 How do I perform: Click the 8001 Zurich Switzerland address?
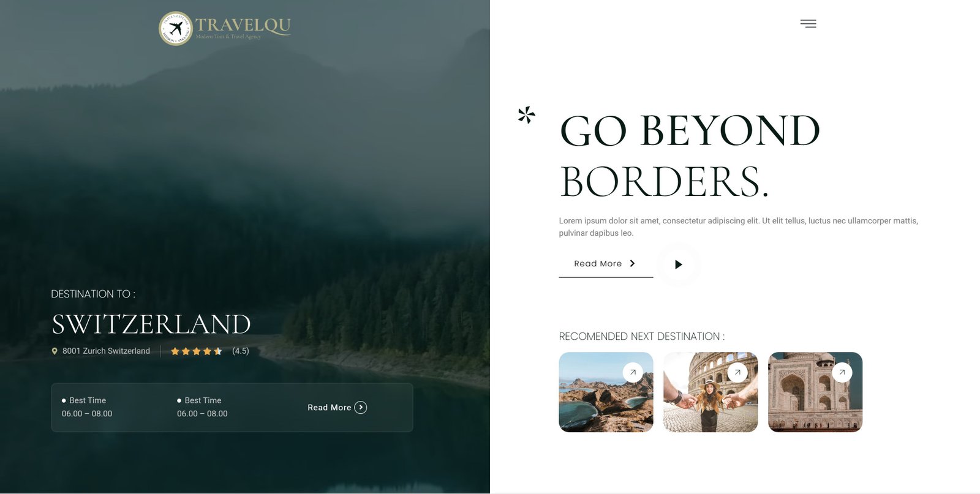tap(106, 351)
